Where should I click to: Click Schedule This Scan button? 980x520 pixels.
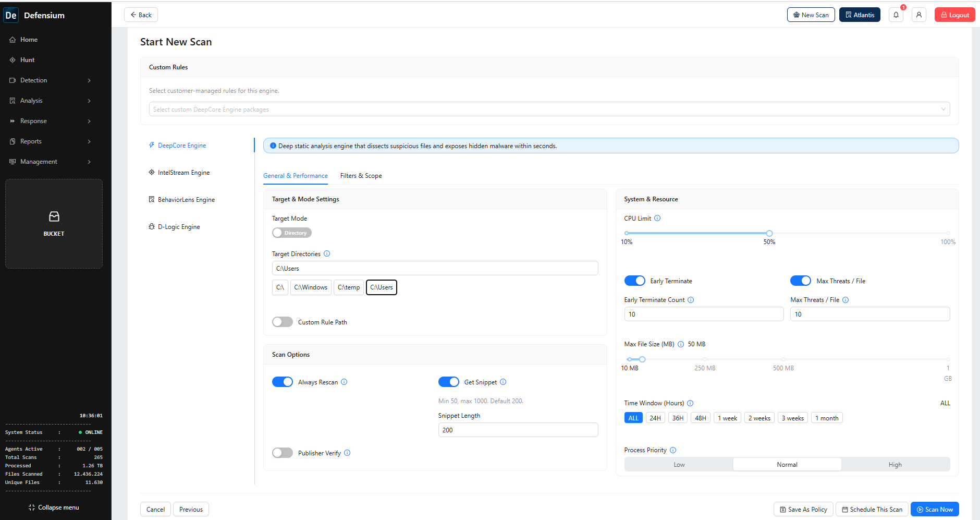click(x=872, y=509)
